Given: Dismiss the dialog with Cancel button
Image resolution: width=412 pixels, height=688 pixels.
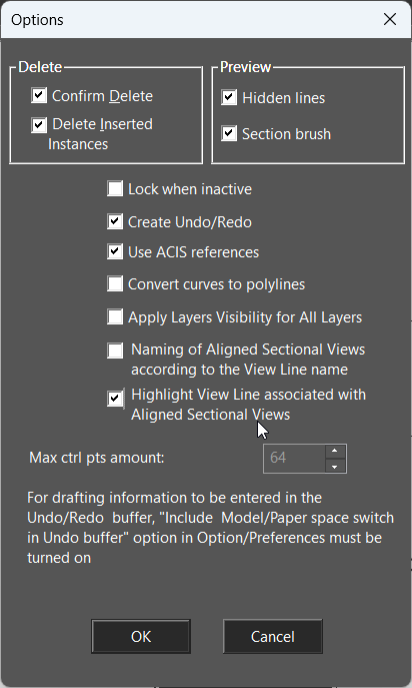Looking at the screenshot, I should point(272,636).
